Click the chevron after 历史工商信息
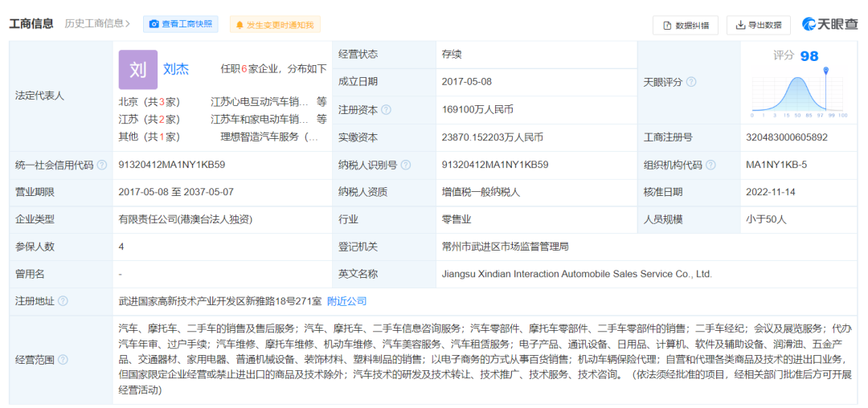This screenshot has height=408, width=868. [128, 24]
